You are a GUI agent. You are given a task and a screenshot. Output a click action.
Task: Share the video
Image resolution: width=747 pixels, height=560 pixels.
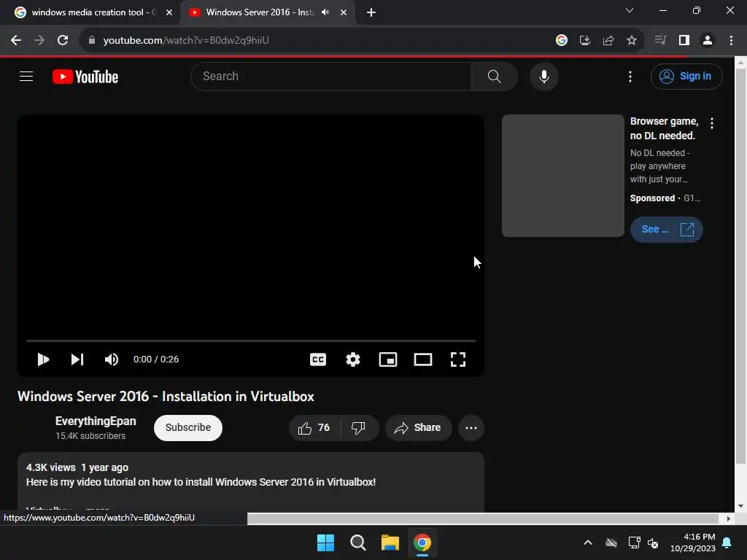[x=418, y=427]
